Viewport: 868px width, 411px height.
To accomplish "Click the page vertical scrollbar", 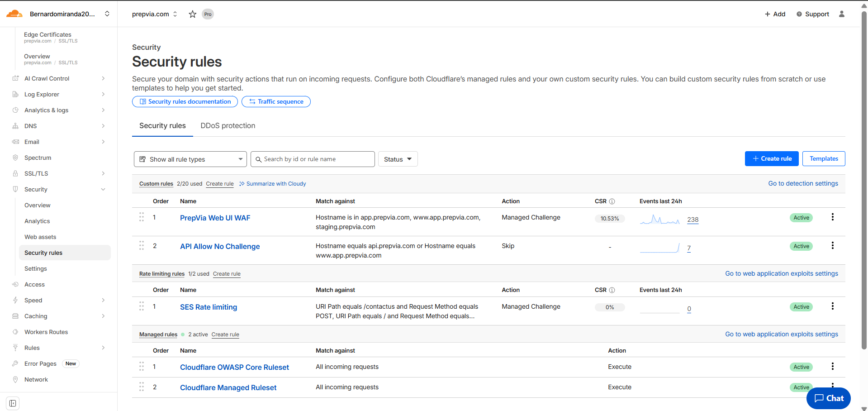I will click(864, 181).
